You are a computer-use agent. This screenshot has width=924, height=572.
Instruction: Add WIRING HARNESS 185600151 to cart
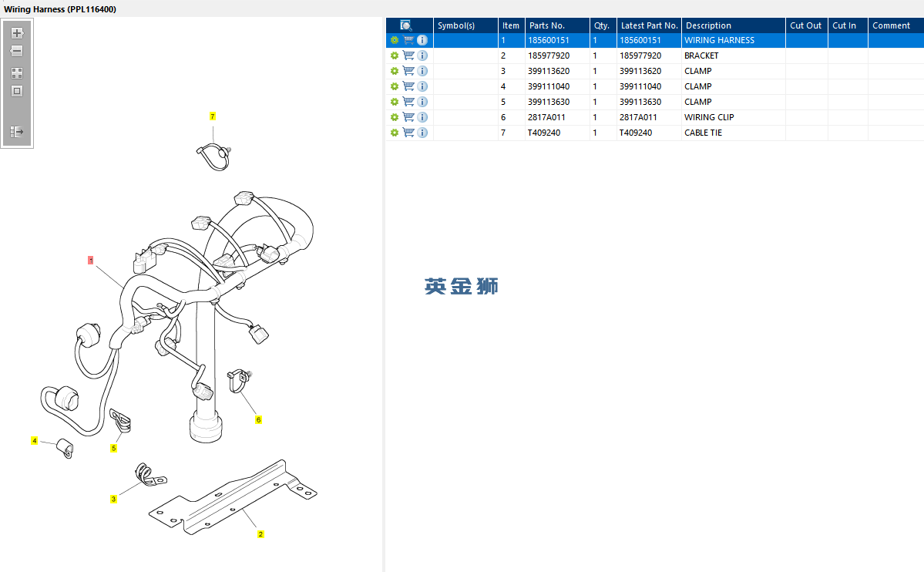(408, 40)
